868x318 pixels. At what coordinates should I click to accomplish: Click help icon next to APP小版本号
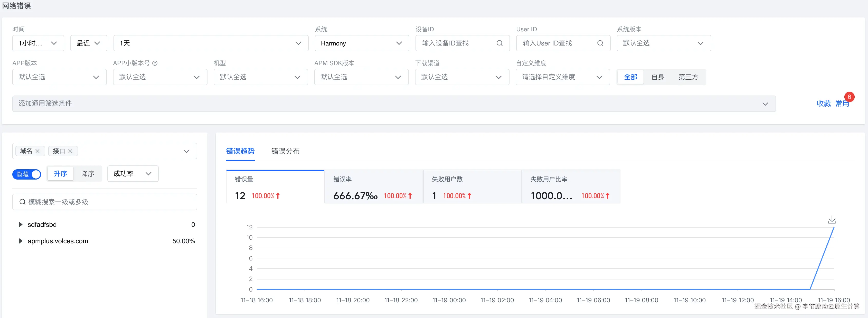[x=155, y=63]
